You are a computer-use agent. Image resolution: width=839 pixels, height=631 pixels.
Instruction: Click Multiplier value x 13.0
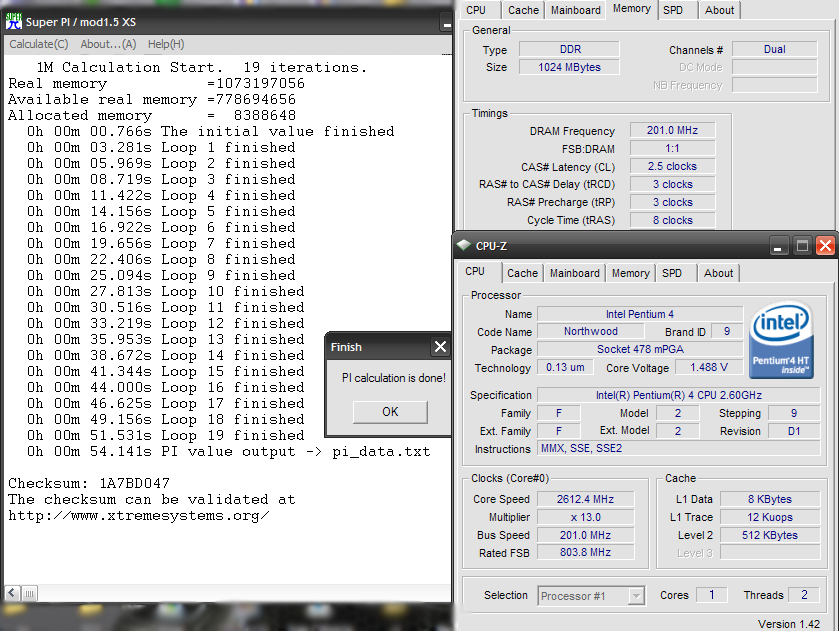point(585,518)
